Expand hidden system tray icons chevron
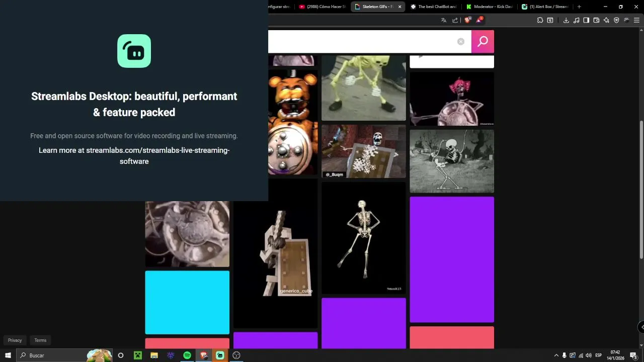 coord(556,355)
